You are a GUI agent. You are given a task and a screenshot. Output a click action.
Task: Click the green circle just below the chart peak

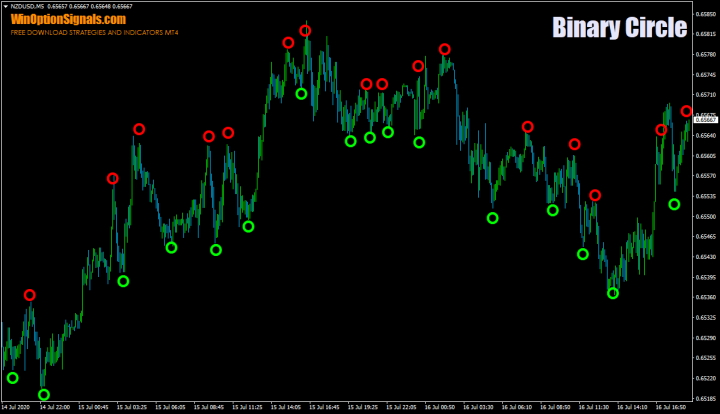[301, 94]
